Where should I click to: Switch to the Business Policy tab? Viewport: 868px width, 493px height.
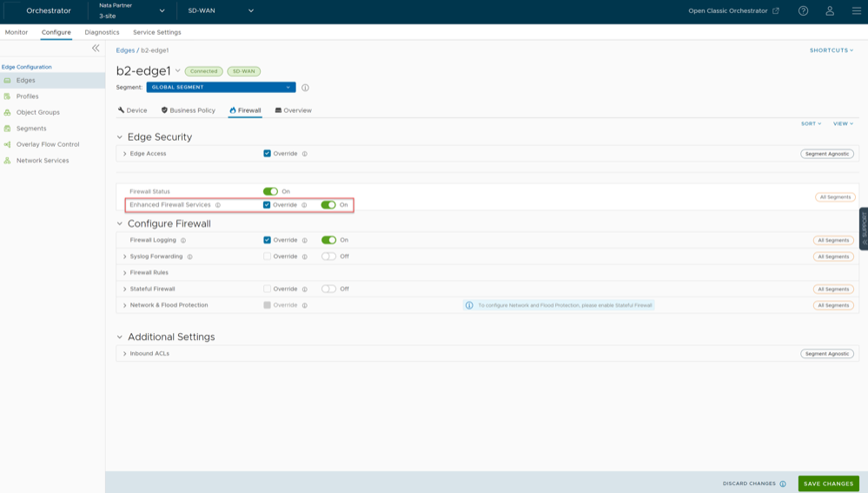tap(188, 110)
